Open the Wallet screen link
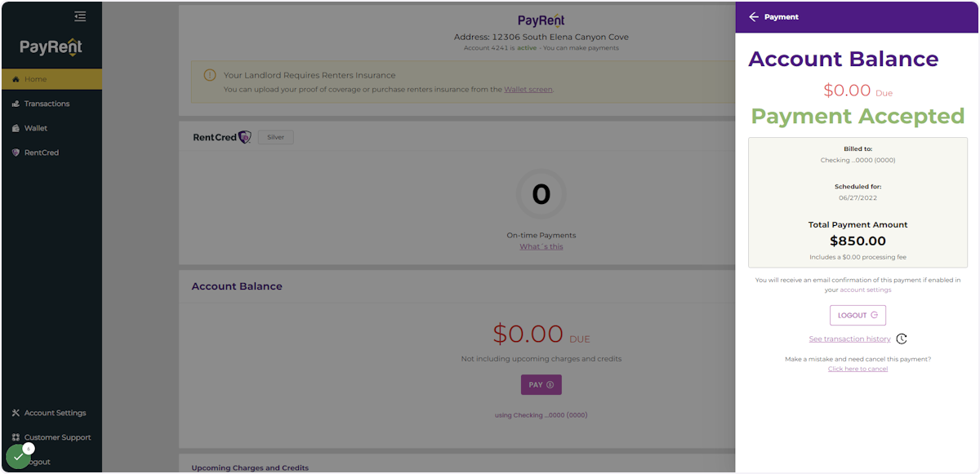The width and height of the screenshot is (980, 474). point(528,89)
